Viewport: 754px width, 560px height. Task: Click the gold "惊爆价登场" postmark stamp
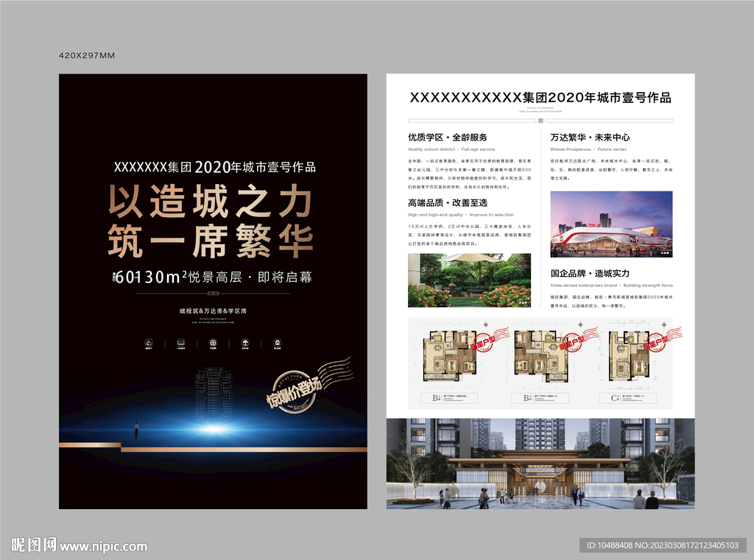(309, 386)
